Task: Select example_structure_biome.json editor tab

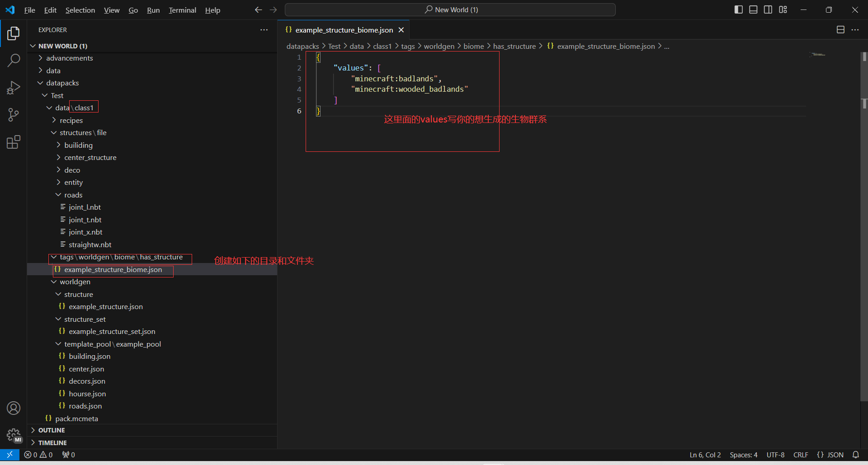Action: (344, 30)
